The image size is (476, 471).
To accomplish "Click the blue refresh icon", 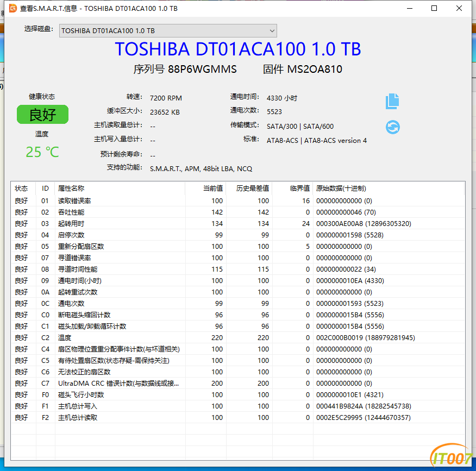I will pyautogui.click(x=392, y=127).
